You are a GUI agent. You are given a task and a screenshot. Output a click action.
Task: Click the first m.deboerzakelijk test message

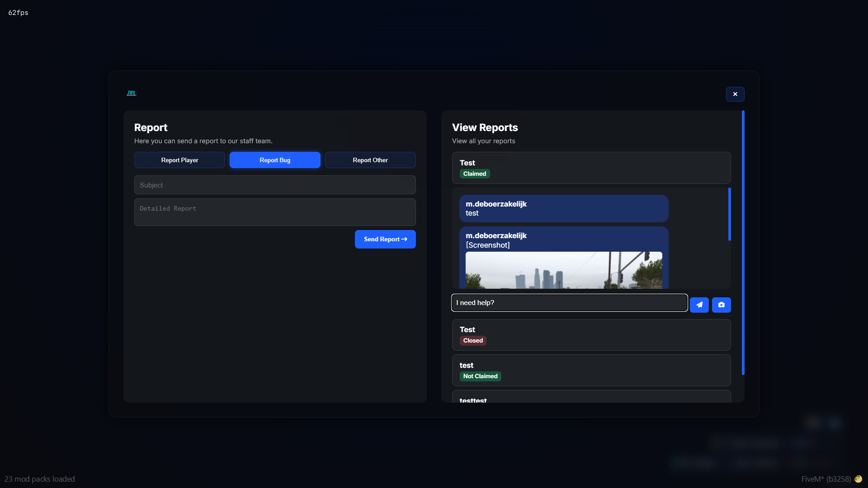point(563,208)
